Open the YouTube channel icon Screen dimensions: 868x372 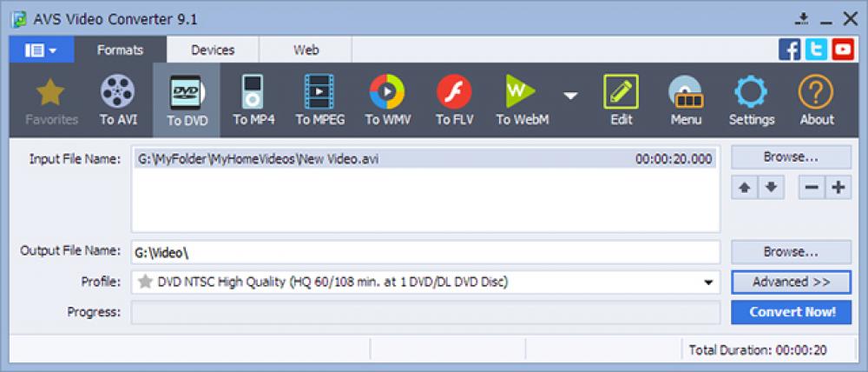(843, 50)
